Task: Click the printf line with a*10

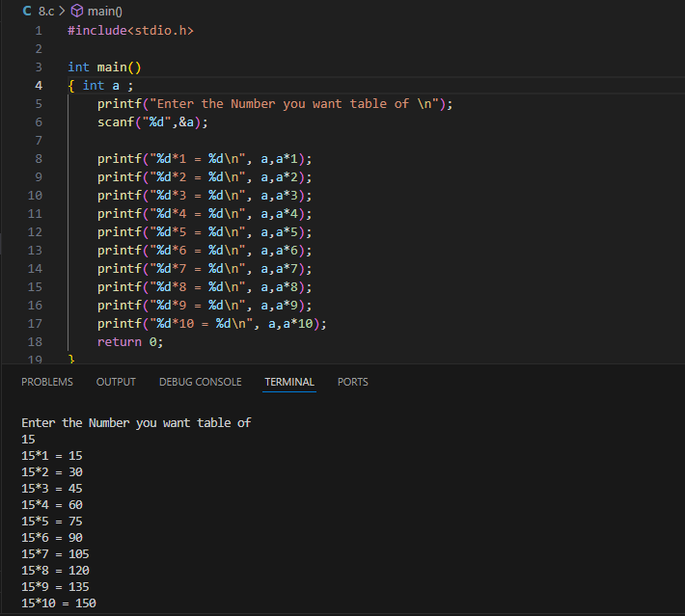Action: pos(212,324)
